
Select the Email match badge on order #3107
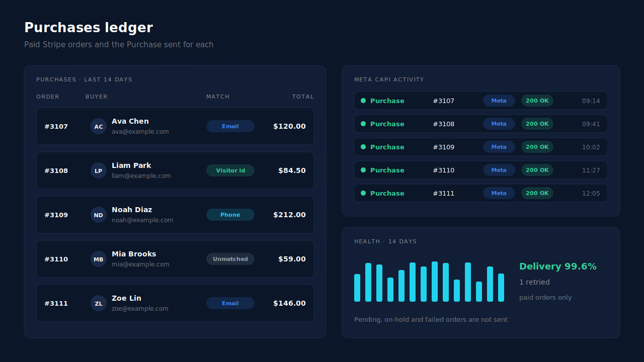pos(230,126)
